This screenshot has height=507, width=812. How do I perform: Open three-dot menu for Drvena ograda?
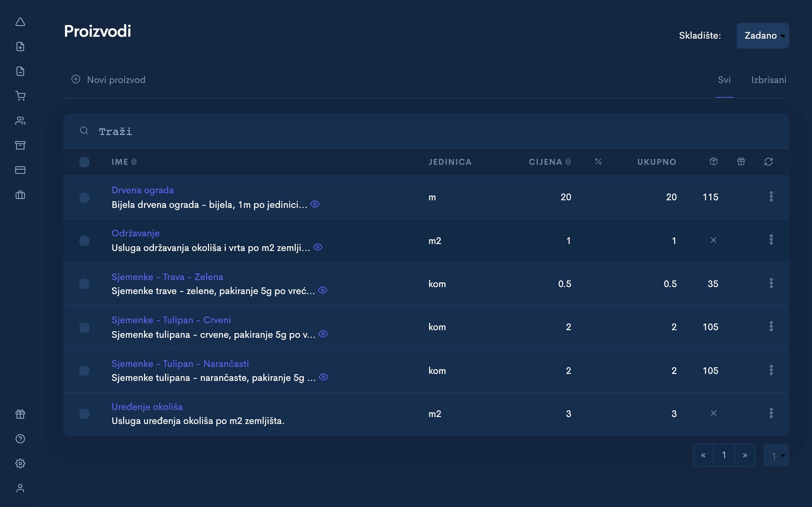pyautogui.click(x=771, y=196)
